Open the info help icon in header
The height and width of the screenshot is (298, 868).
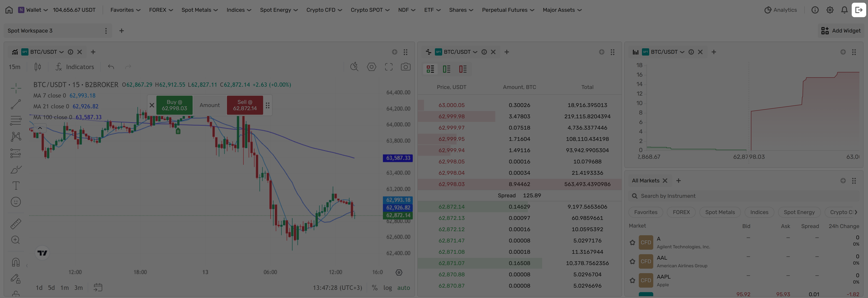pyautogui.click(x=815, y=10)
